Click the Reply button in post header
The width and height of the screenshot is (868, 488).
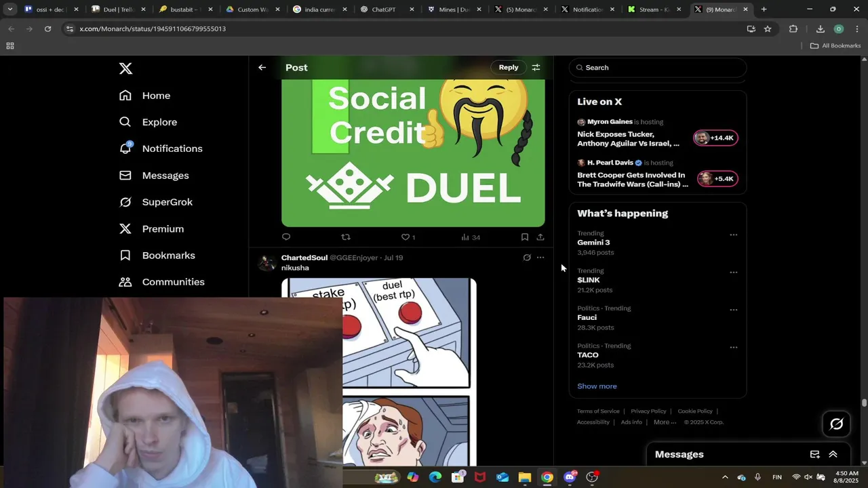[x=509, y=68]
